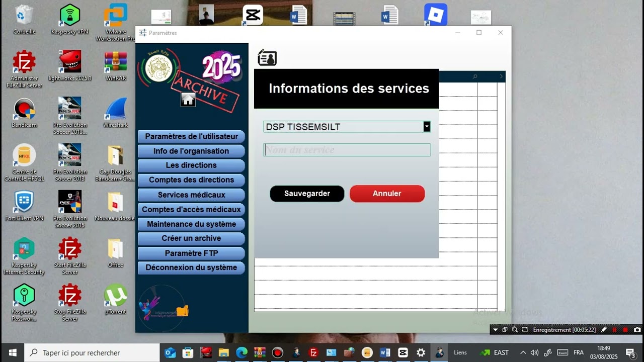
Task: Go to Les directions
Action: tap(191, 165)
